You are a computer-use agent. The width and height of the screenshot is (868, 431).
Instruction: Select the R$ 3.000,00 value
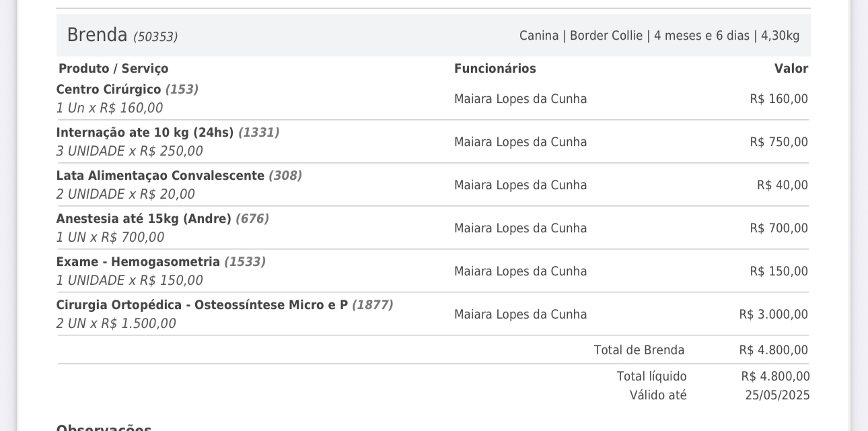[774, 314]
